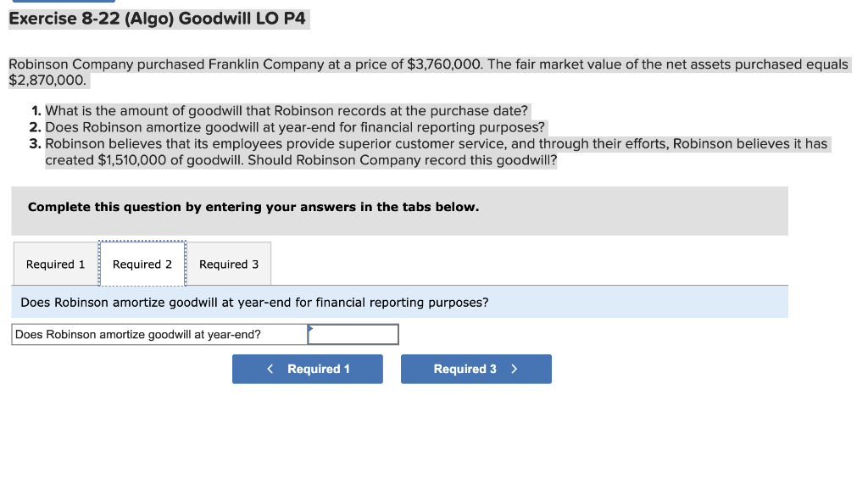Advance using the Required 3 button
This screenshot has height=490, width=868.
[476, 369]
